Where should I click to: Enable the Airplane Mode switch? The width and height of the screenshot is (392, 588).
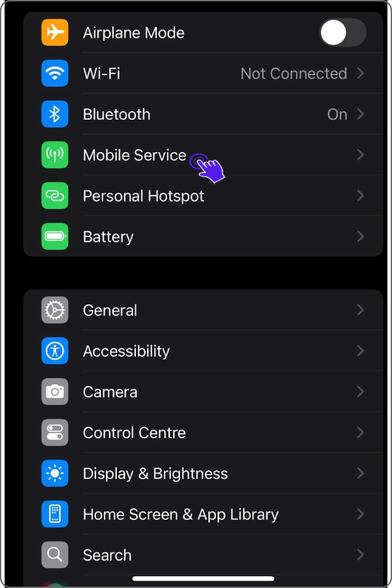click(342, 33)
